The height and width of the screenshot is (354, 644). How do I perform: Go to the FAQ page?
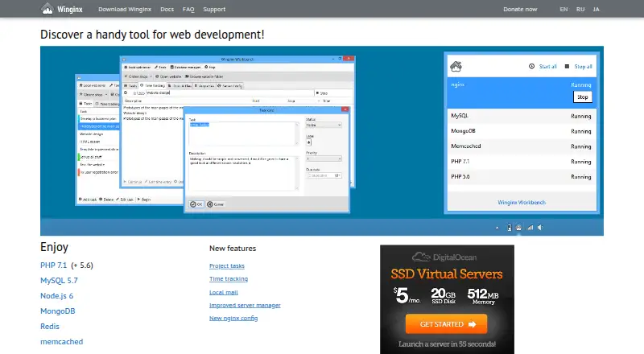pyautogui.click(x=188, y=9)
